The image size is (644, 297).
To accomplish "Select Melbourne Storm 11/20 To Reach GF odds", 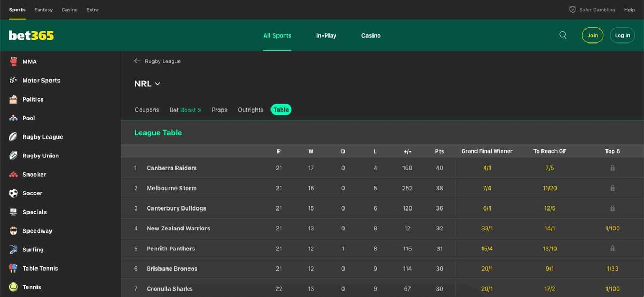I will coord(550,188).
